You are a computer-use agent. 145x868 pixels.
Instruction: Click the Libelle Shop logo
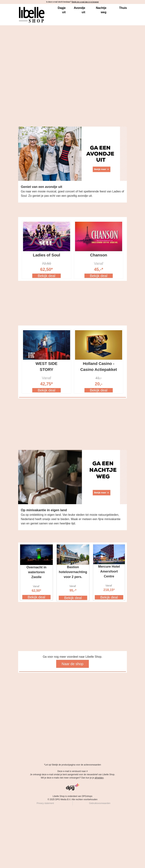click(x=31, y=15)
